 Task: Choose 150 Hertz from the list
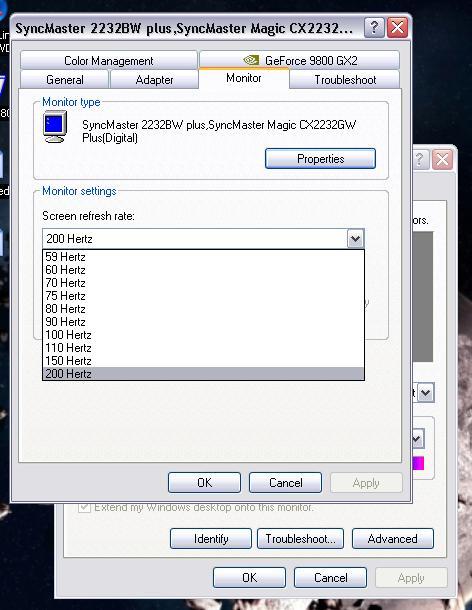(203, 361)
